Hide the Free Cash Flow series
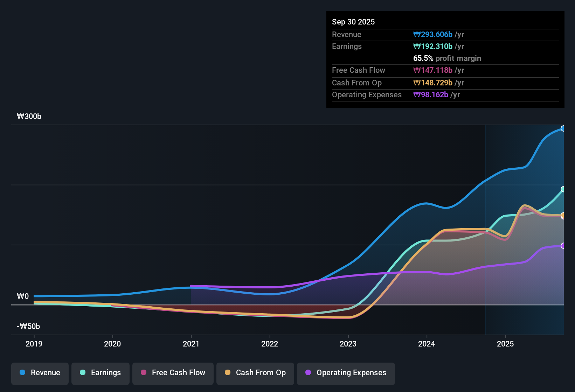Screen dimensions: 575x392 173,373
